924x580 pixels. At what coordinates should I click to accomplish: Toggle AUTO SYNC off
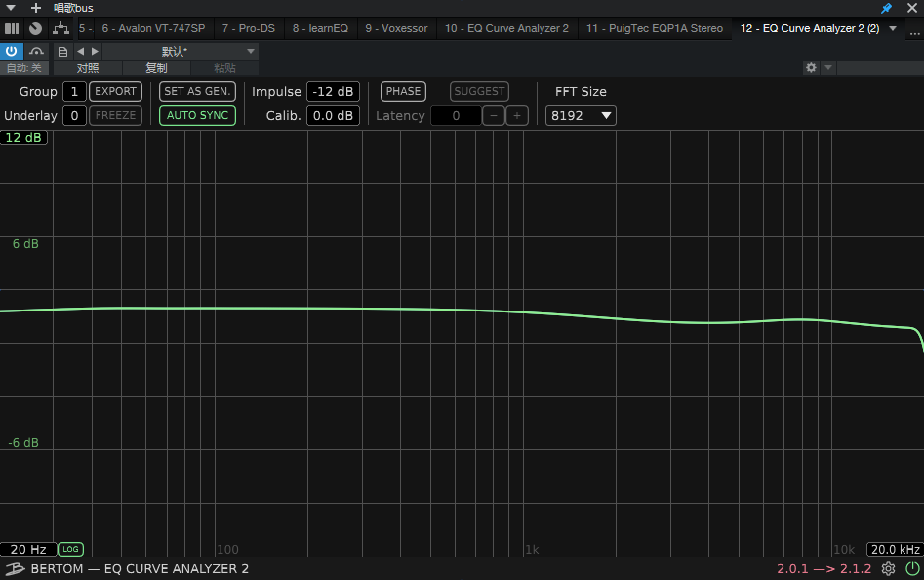coord(197,115)
